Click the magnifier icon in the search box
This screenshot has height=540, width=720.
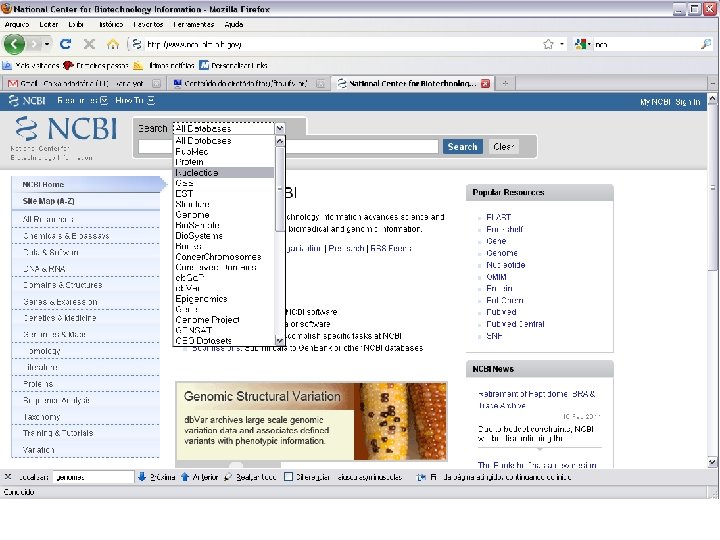point(706,44)
